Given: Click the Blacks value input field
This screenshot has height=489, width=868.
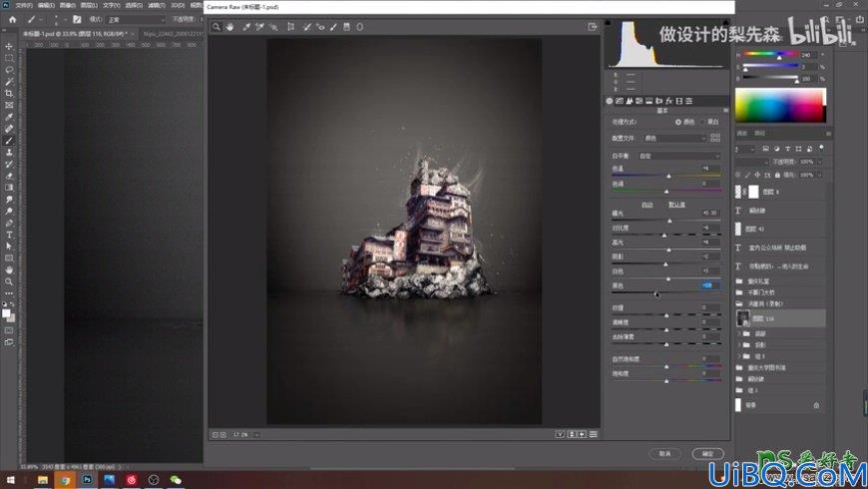Looking at the screenshot, I should tap(710, 285).
